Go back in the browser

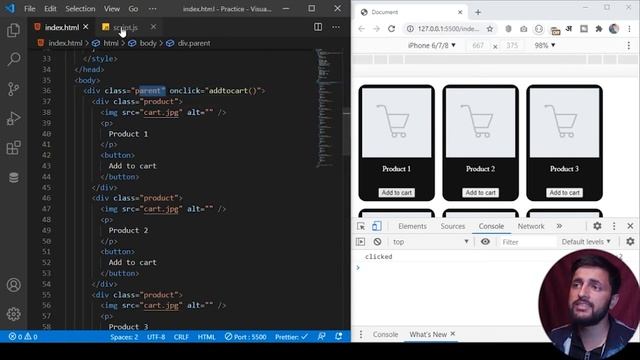[x=362, y=29]
